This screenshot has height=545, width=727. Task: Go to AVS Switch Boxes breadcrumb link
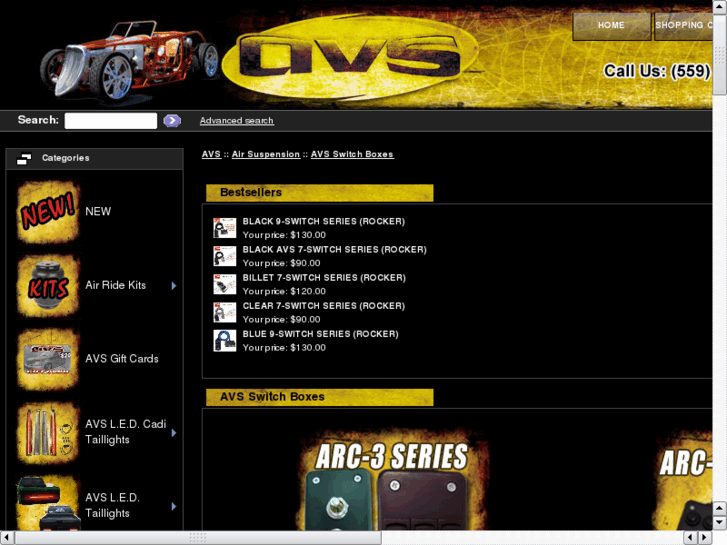(352, 154)
